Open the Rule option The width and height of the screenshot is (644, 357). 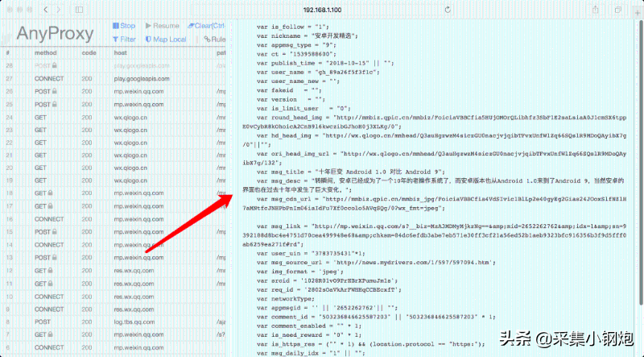(x=215, y=39)
